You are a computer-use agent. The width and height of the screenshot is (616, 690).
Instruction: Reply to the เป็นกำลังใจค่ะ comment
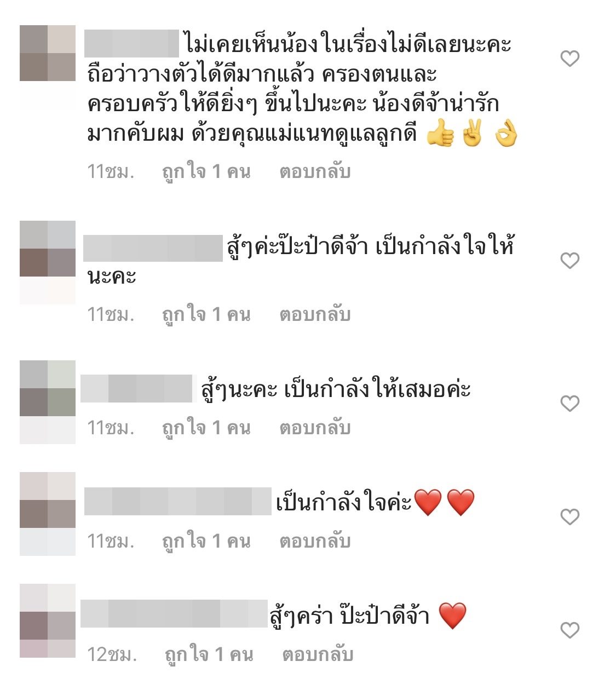(x=315, y=541)
